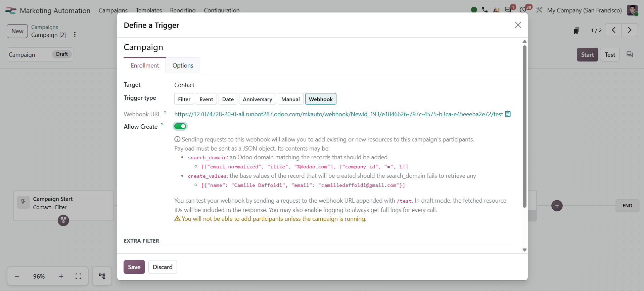Go to the previous campaign record
The width and height of the screenshot is (644, 291).
pos(613,30)
